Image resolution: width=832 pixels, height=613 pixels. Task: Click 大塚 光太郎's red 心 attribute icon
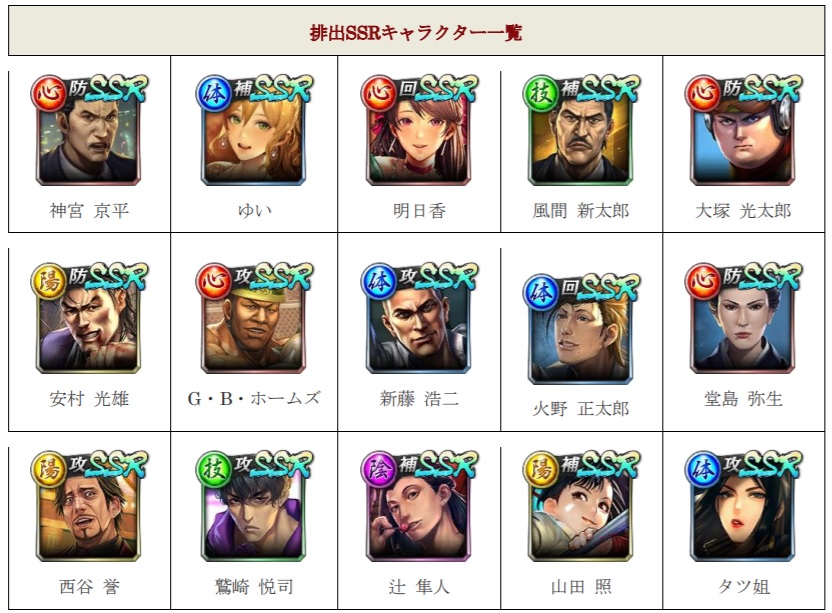[703, 93]
